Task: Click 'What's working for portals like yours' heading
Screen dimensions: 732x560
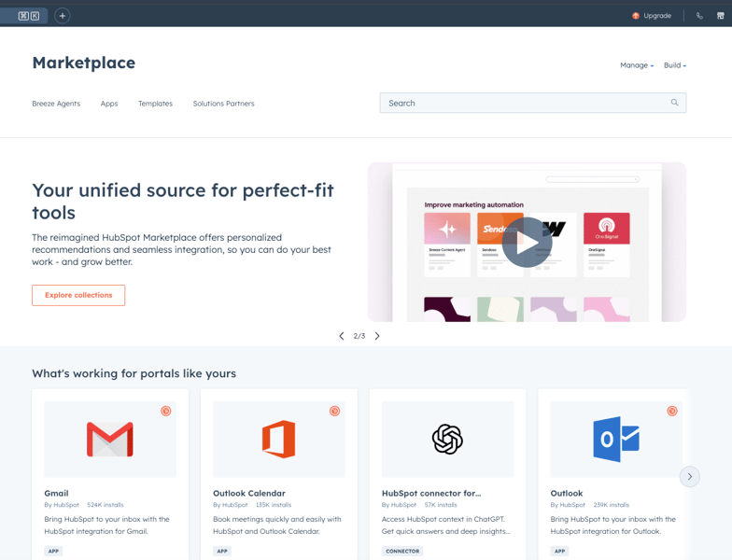Action: pyautogui.click(x=134, y=373)
